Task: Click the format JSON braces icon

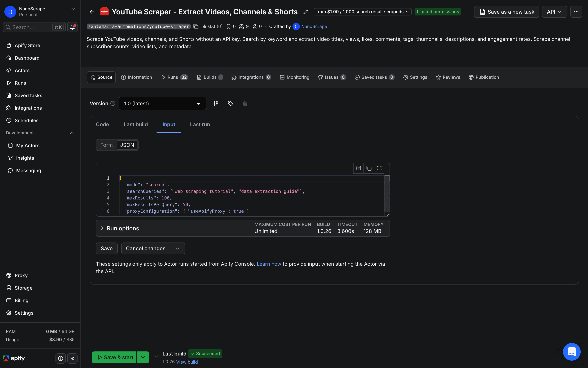Action: tap(358, 168)
